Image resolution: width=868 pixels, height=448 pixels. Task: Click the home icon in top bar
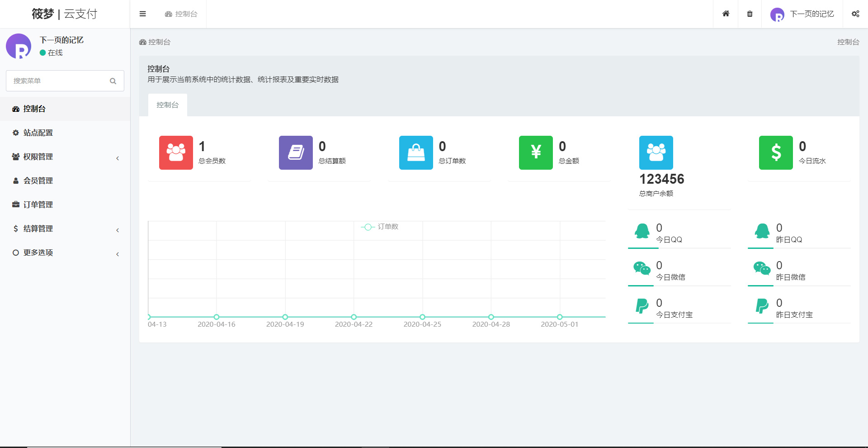pyautogui.click(x=726, y=14)
